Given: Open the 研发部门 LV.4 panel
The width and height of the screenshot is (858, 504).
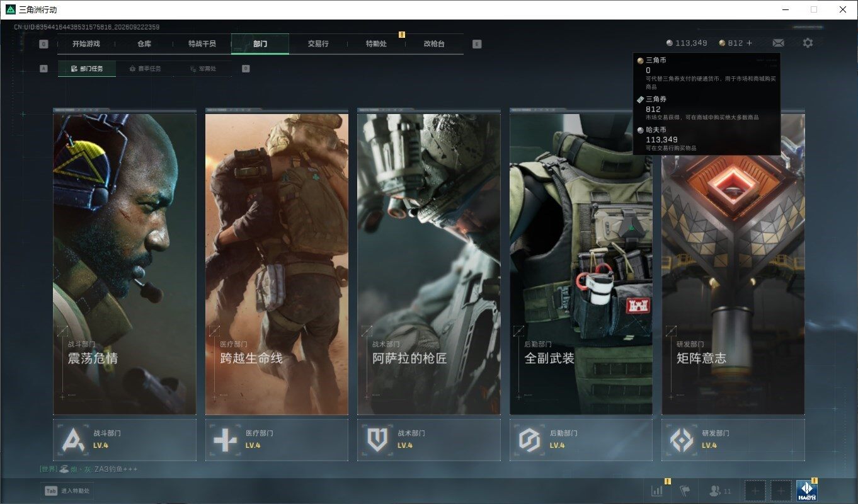Looking at the screenshot, I should [x=733, y=440].
